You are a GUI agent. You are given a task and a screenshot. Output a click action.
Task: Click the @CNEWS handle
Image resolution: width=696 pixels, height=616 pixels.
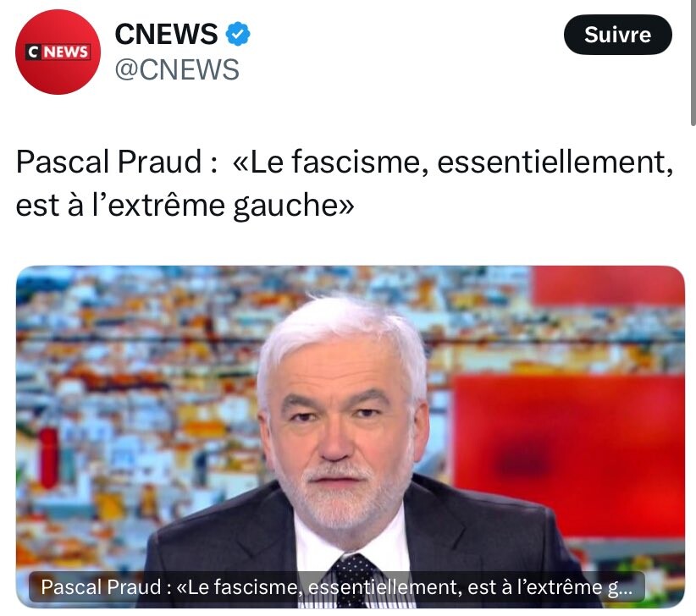(x=177, y=69)
